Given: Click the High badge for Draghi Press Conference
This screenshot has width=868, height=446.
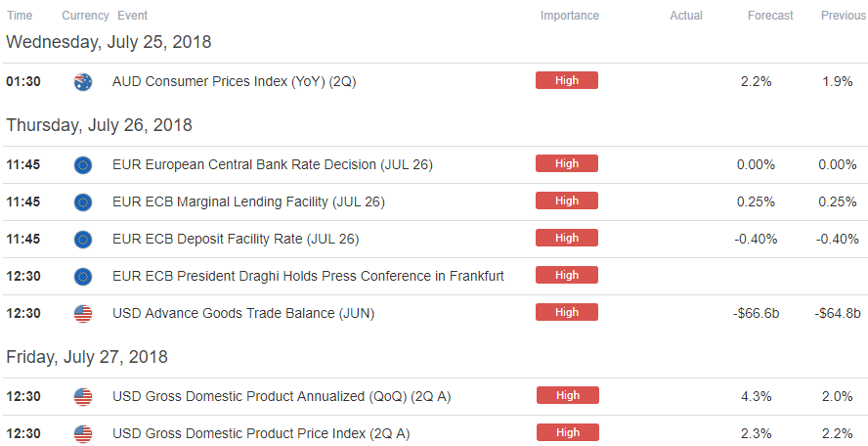Looking at the screenshot, I should 567,275.
